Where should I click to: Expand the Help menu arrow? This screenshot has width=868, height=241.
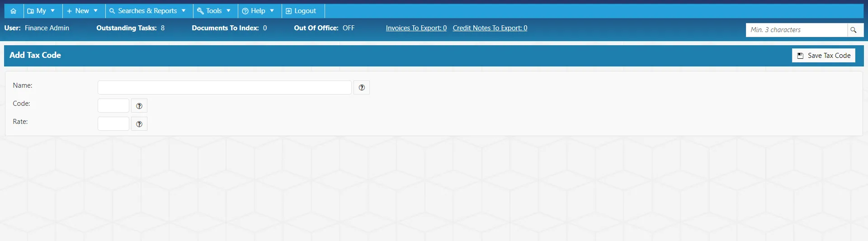point(272,11)
